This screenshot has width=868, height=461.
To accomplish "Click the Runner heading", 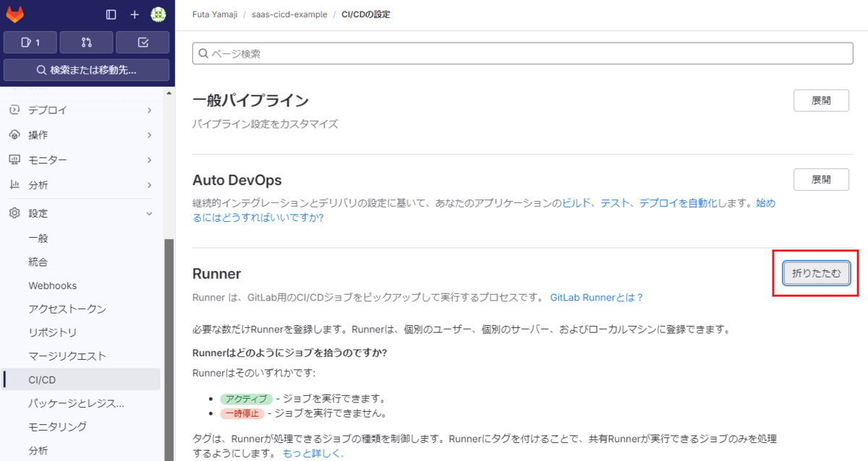I will 216,273.
